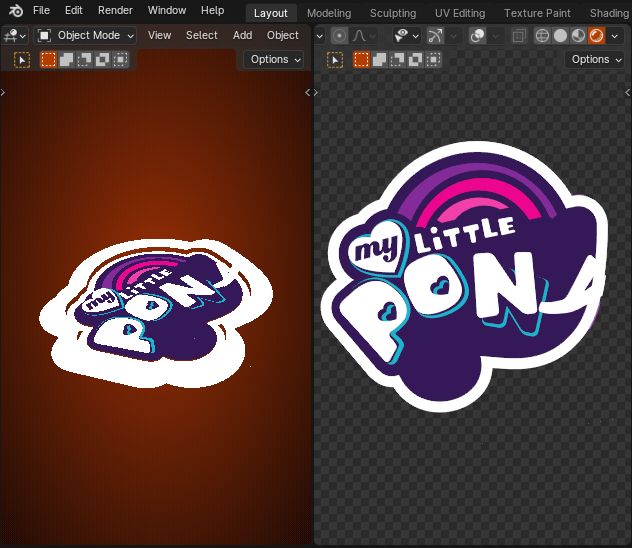Toggle viewport overlays in right viewport
Screen dimensions: 632x548
coord(478,36)
